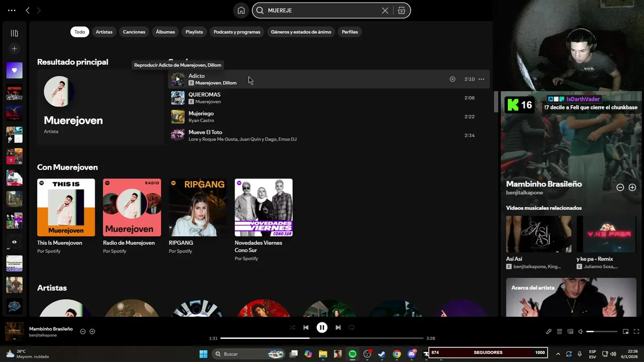Open benjitalkapone link under right panel title
Image resolution: width=644 pixels, height=362 pixels.
tap(524, 193)
